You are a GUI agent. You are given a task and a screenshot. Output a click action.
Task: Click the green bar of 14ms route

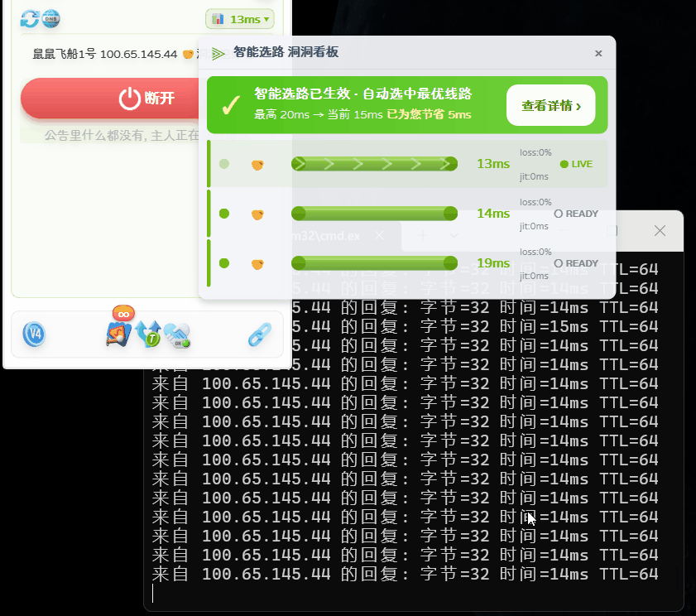pyautogui.click(x=374, y=214)
